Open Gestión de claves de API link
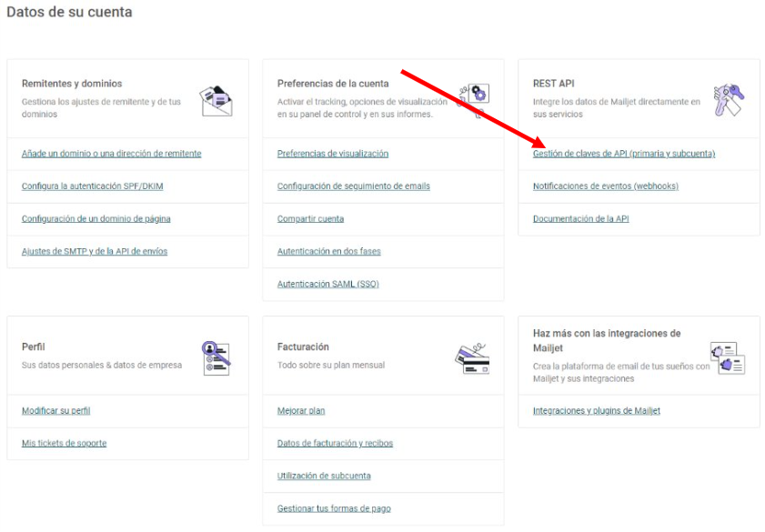The height and width of the screenshot is (532, 765). (624, 154)
